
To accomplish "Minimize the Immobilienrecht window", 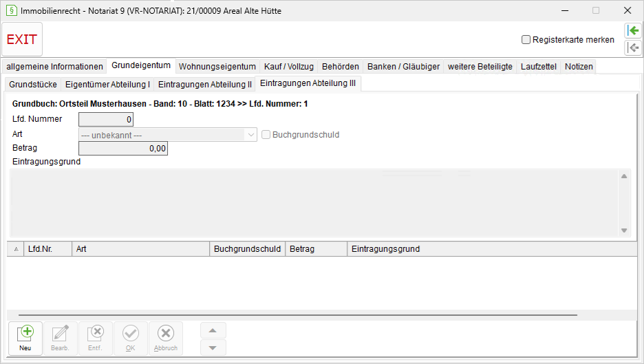I will tap(565, 11).
